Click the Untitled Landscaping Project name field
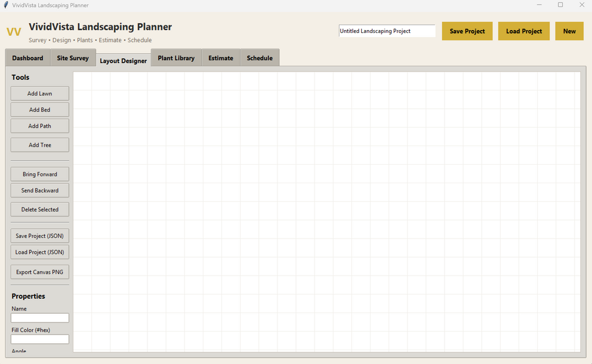Viewport: 592px width, 364px height. [x=387, y=31]
